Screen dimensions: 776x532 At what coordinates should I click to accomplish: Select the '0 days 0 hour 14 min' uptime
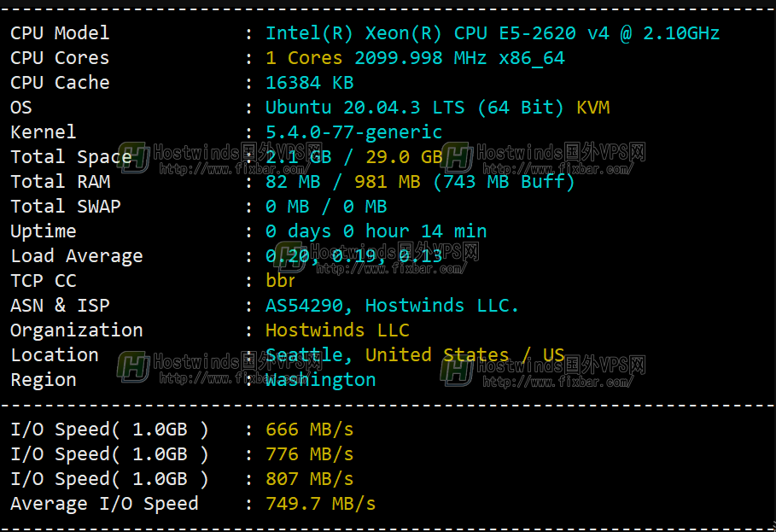click(376, 231)
